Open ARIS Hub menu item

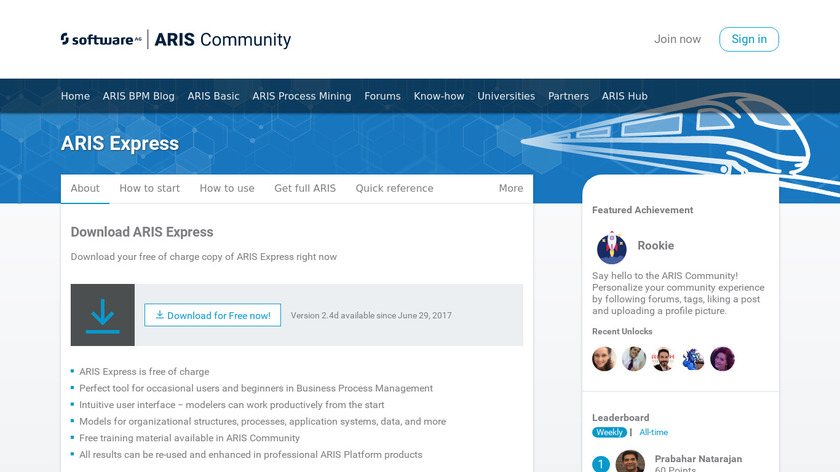[x=625, y=96]
